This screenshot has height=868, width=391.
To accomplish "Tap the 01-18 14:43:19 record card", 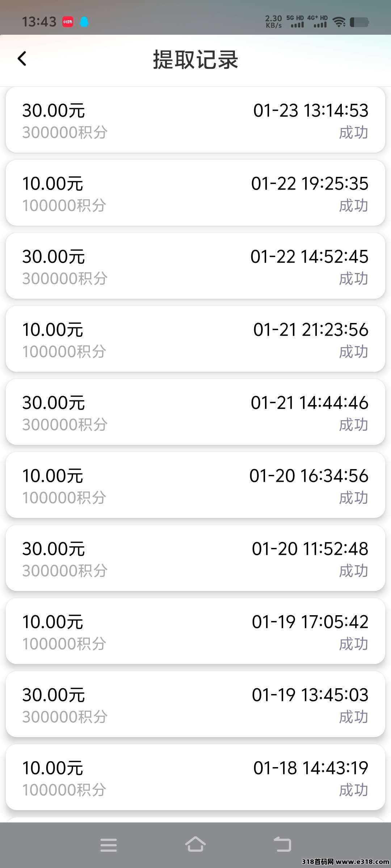I will [x=195, y=777].
